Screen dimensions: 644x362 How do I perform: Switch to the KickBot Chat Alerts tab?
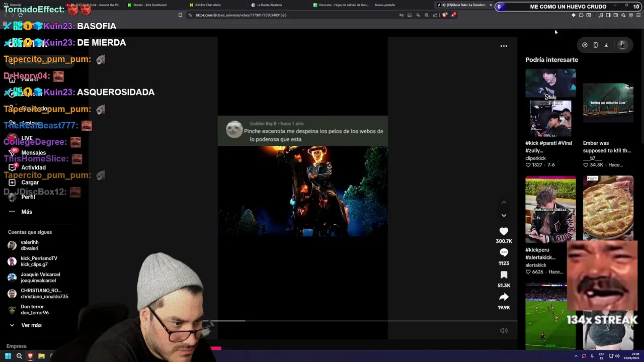(208, 5)
